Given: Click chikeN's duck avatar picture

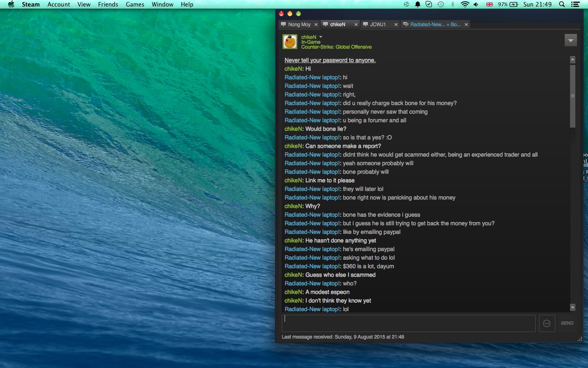Looking at the screenshot, I should click(x=290, y=42).
